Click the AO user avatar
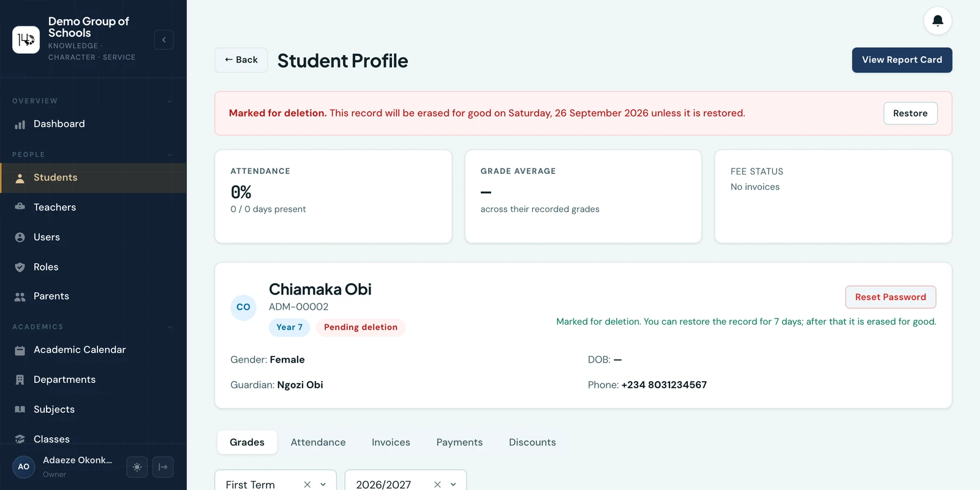The height and width of the screenshot is (490, 980). (23, 467)
